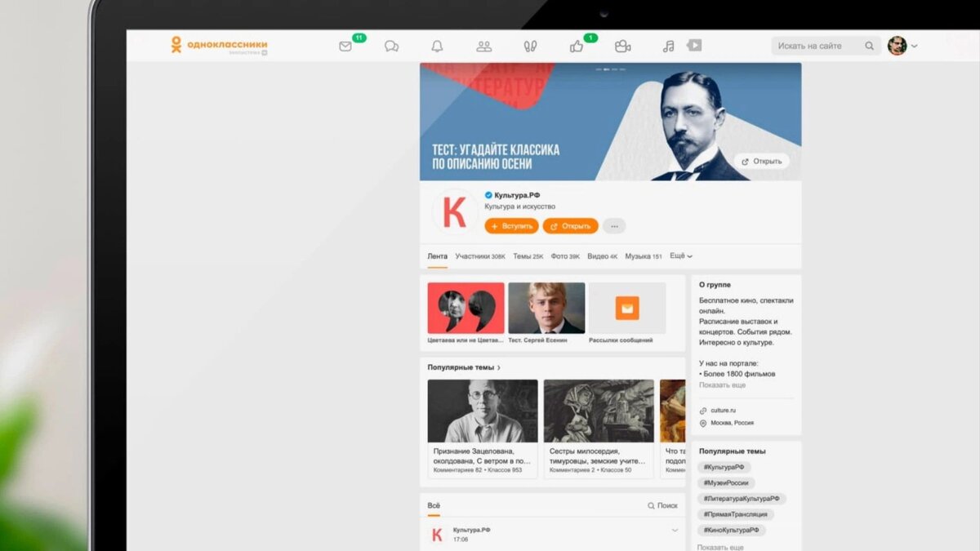The width and height of the screenshot is (980, 551).
Task: Click the search magnifier icon in header
Action: [870, 46]
